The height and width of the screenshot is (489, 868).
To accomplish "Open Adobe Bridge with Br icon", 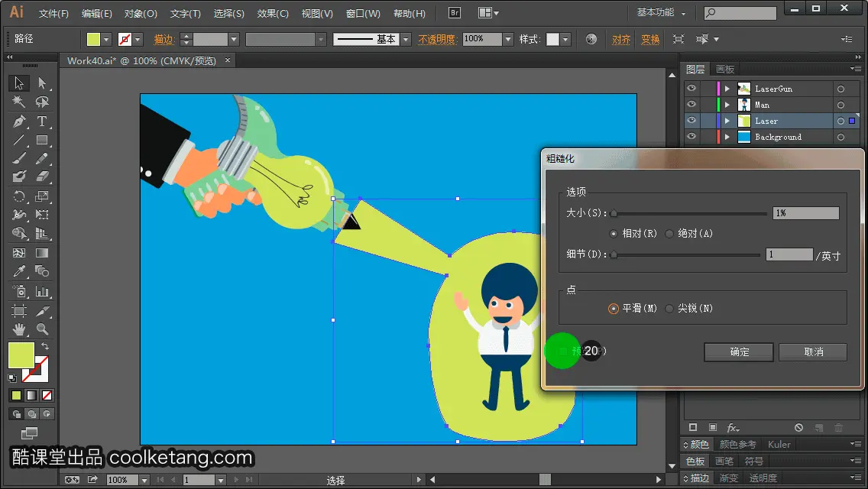I will (x=455, y=13).
